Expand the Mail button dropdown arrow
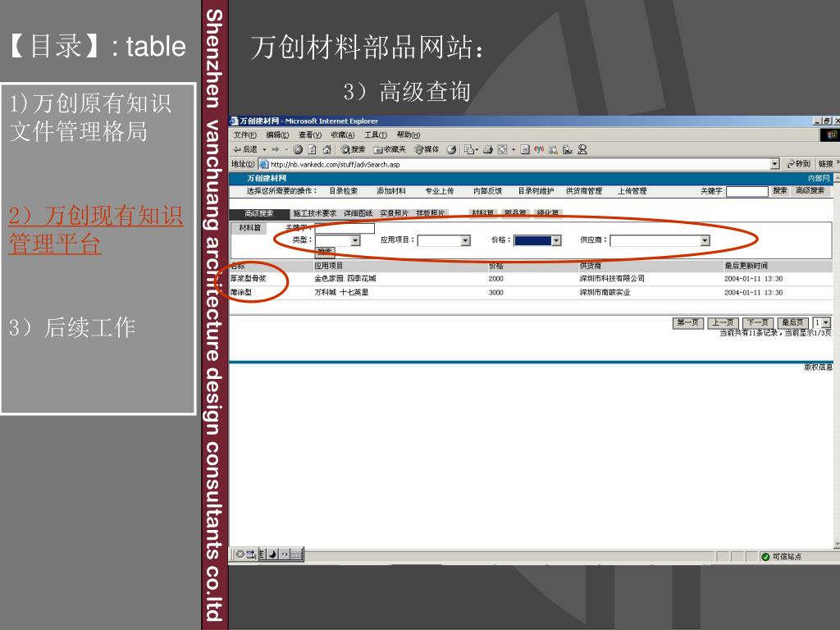Screen dimensions: 840x630 point(477,149)
